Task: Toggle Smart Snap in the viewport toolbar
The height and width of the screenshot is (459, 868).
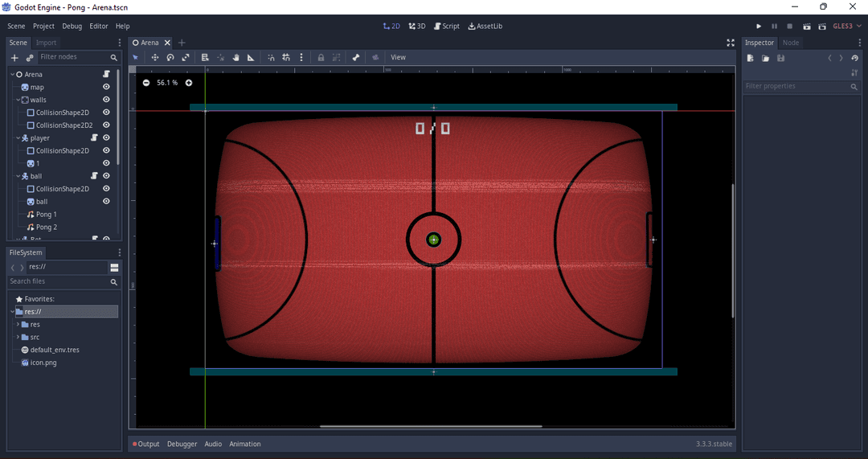Action: (x=271, y=57)
